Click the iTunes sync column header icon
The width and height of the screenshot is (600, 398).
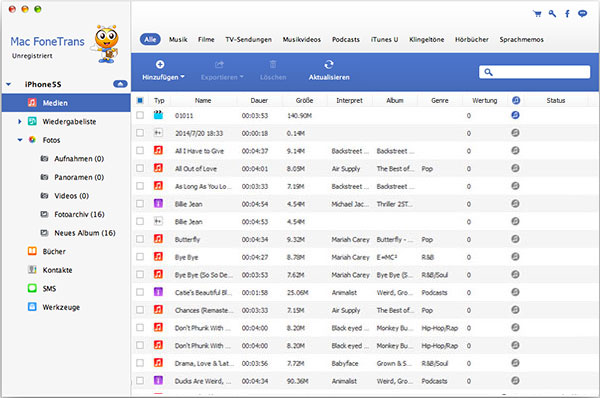(516, 100)
